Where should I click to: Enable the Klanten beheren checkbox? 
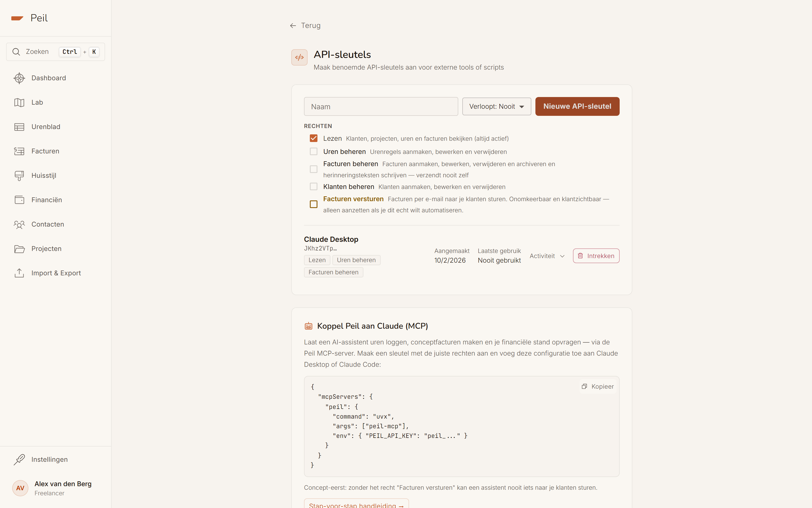pyautogui.click(x=313, y=186)
